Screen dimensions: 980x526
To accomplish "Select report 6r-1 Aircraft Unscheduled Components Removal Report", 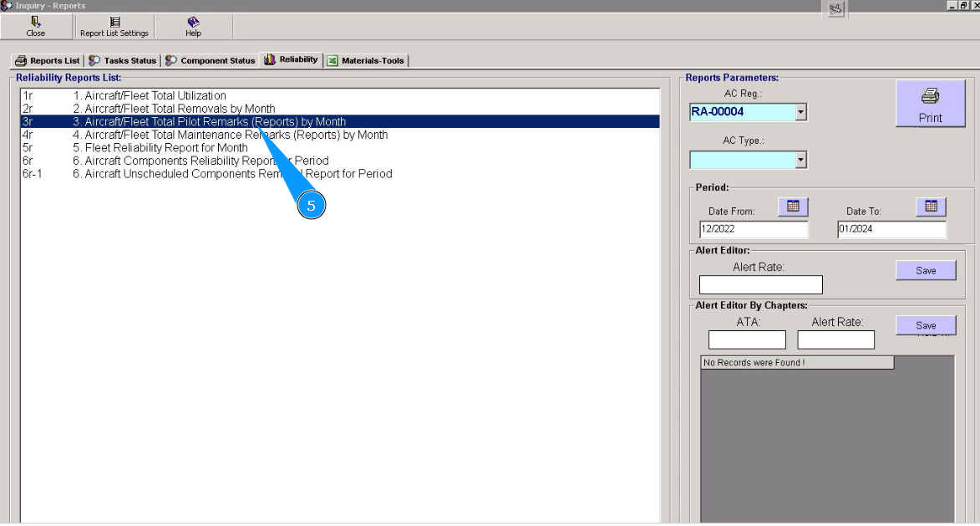I will click(341, 174).
